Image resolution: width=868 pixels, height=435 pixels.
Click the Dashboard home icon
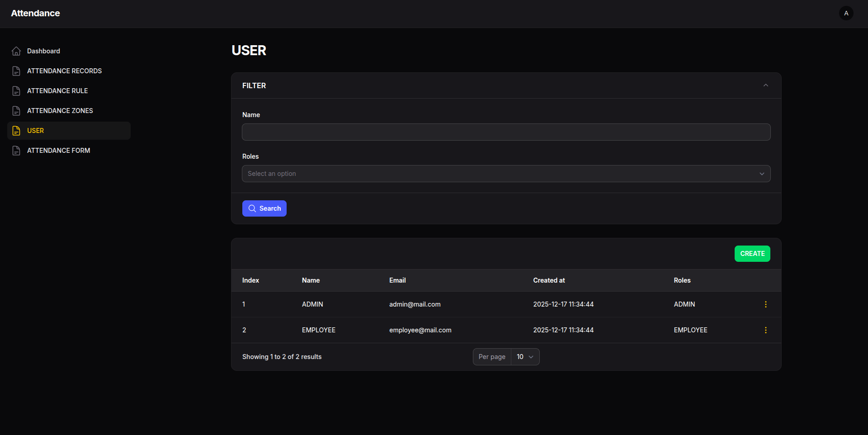point(16,51)
